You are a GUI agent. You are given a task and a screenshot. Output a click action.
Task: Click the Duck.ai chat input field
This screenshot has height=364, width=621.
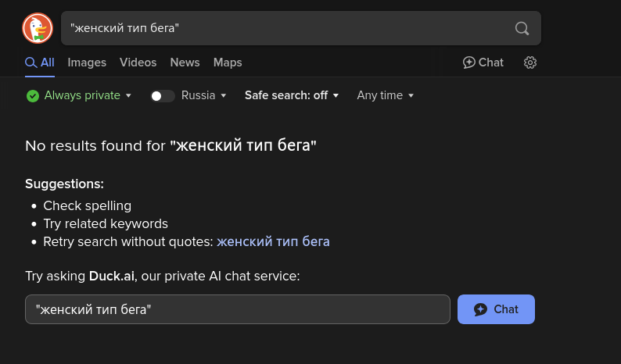click(x=237, y=309)
